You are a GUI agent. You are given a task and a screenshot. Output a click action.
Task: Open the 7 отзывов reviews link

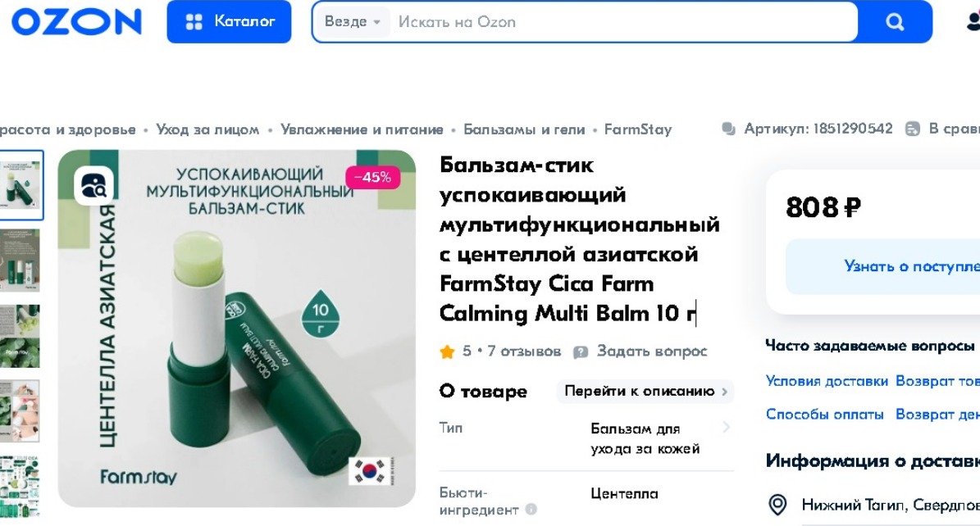click(x=524, y=351)
